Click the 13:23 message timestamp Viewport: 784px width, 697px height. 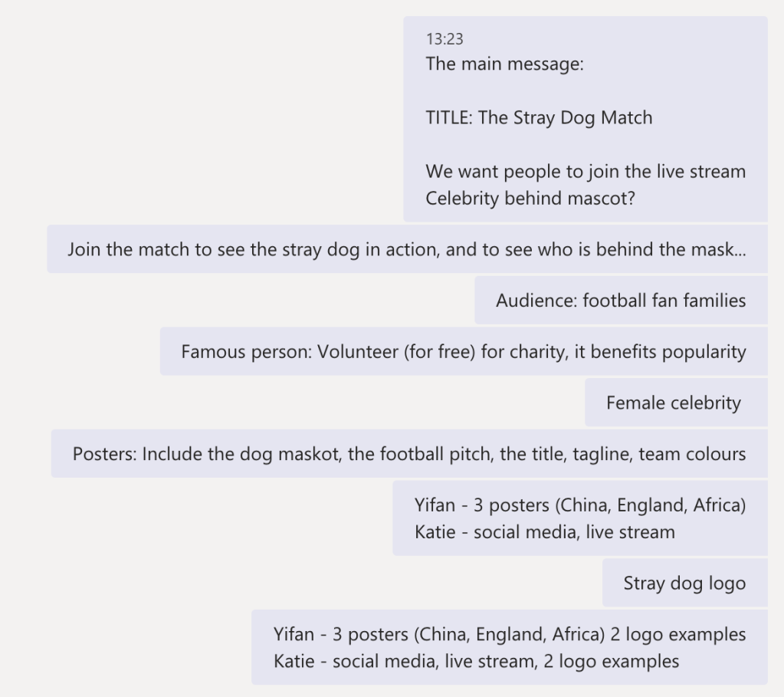click(444, 39)
